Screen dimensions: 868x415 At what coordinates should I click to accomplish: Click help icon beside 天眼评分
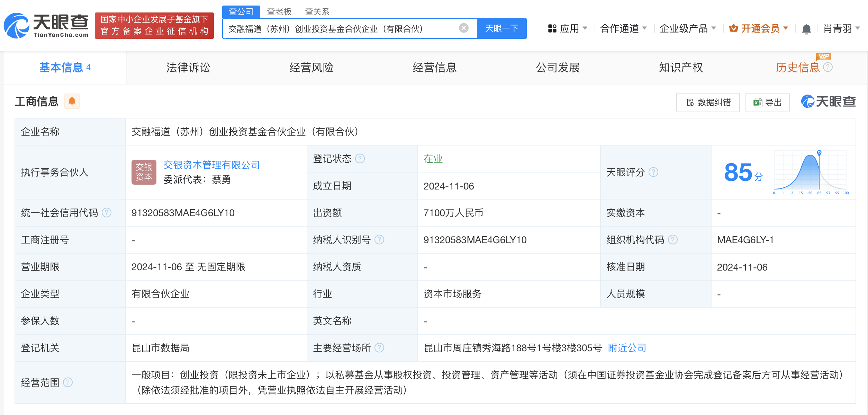click(653, 172)
